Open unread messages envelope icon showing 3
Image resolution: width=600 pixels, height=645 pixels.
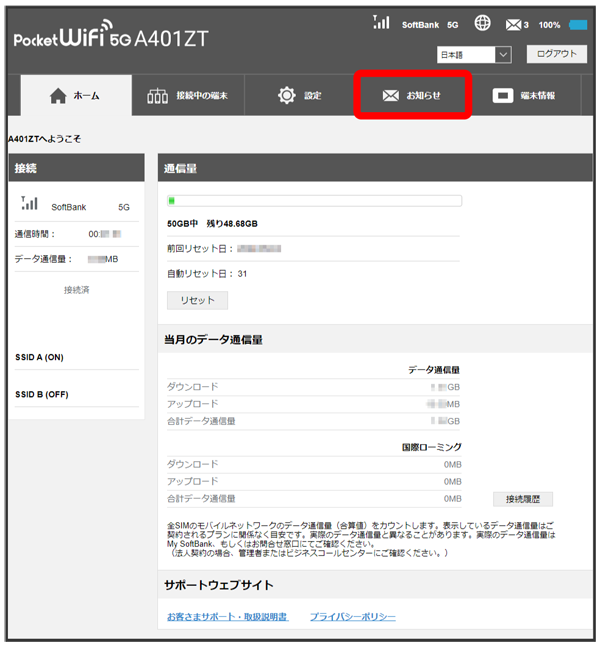[513, 24]
